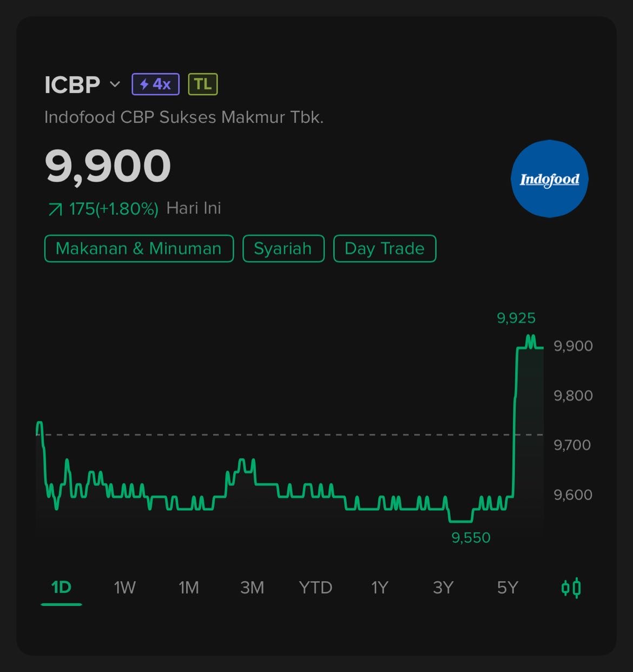Open the Makanan & Minuman sector tag
This screenshot has height=672, width=633.
click(x=139, y=249)
